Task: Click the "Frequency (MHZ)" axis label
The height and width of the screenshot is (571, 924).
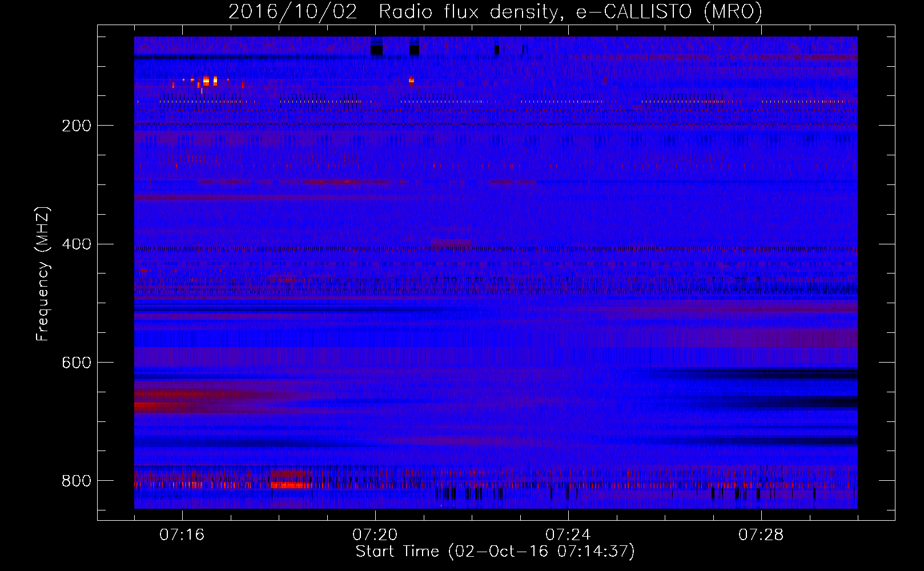Action: pyautogui.click(x=42, y=274)
